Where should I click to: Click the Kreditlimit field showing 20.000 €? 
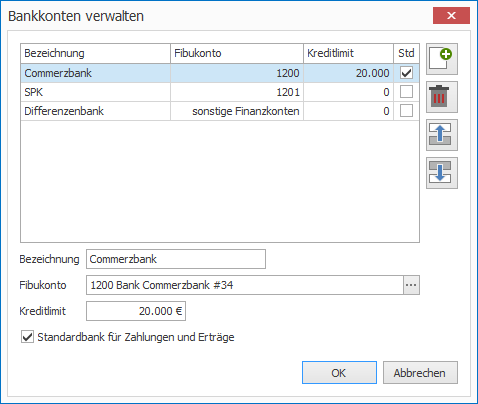pyautogui.click(x=136, y=311)
